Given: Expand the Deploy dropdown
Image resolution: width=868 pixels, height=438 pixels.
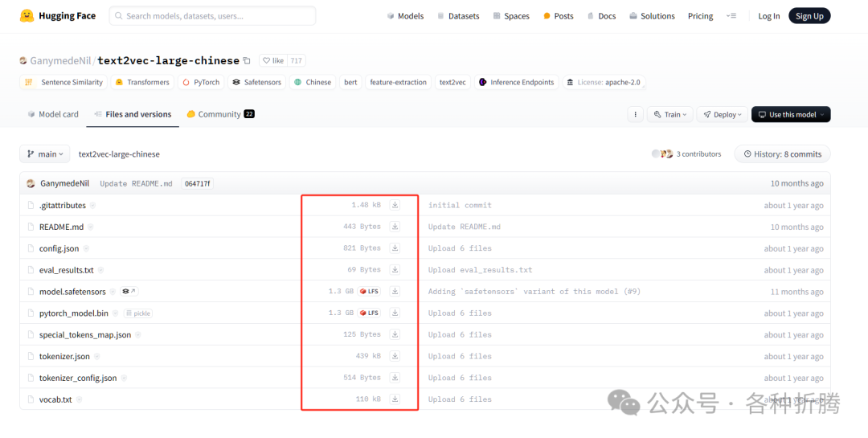Looking at the screenshot, I should coord(722,115).
